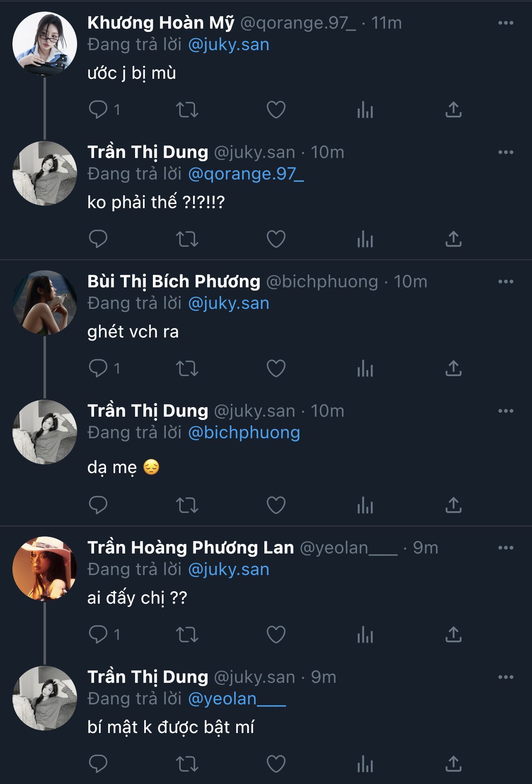Screen dimensions: 532x784
Task: Open Khương Hoàn Mỹ's profile picture
Action: tap(45, 44)
